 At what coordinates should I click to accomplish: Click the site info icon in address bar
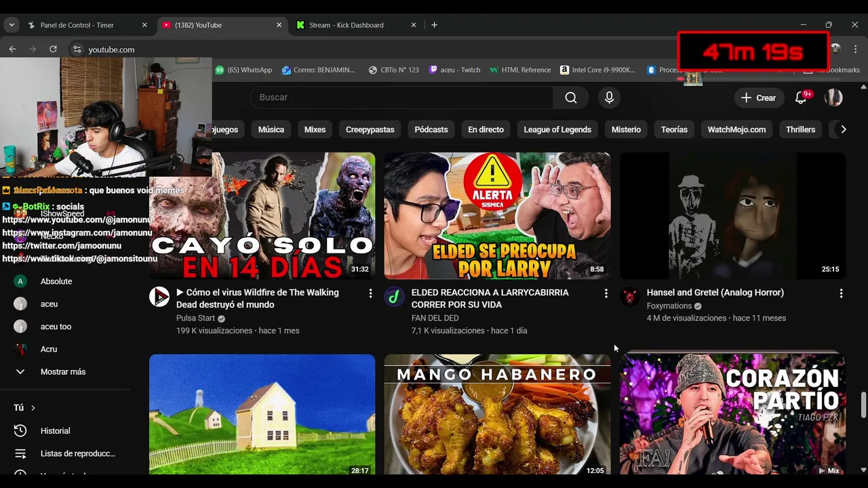pyautogui.click(x=77, y=49)
